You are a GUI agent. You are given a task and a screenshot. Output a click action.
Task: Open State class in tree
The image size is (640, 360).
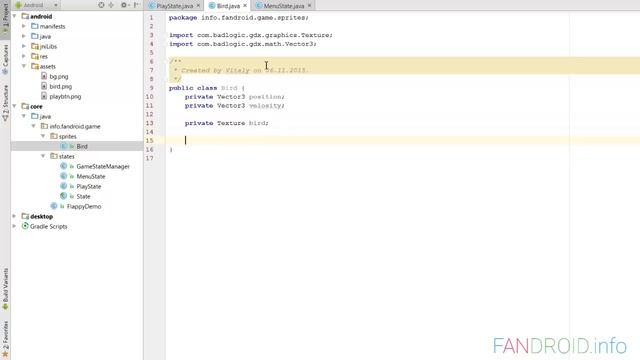coord(83,196)
